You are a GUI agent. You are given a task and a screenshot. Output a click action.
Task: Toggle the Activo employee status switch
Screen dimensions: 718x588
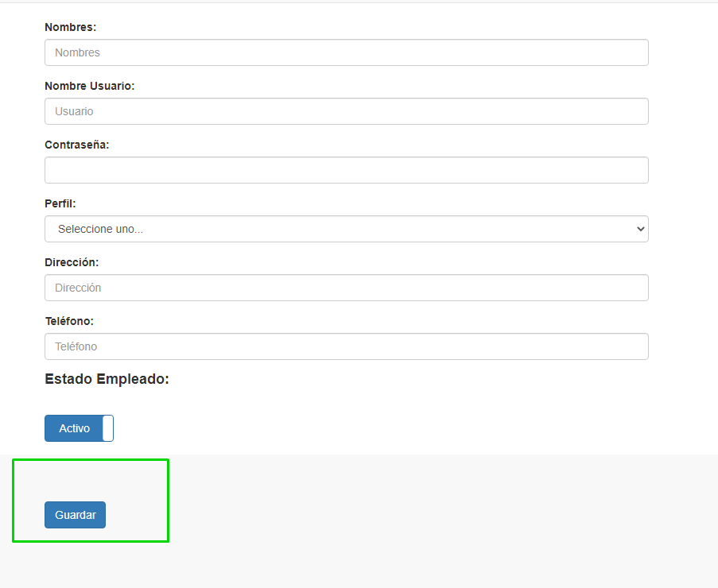[79, 428]
